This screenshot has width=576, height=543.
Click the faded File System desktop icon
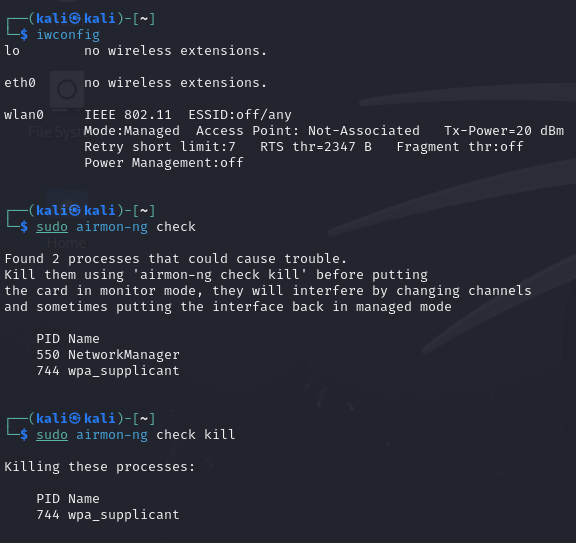(67, 90)
